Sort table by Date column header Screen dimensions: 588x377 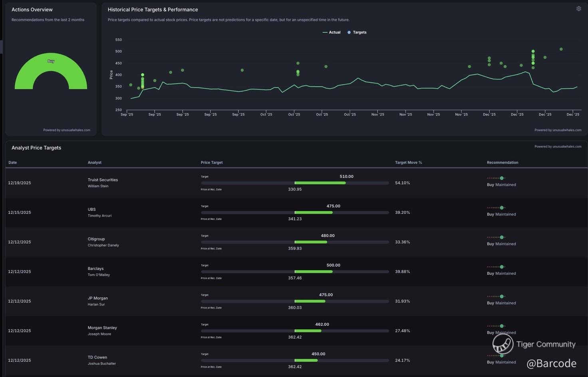12,163
